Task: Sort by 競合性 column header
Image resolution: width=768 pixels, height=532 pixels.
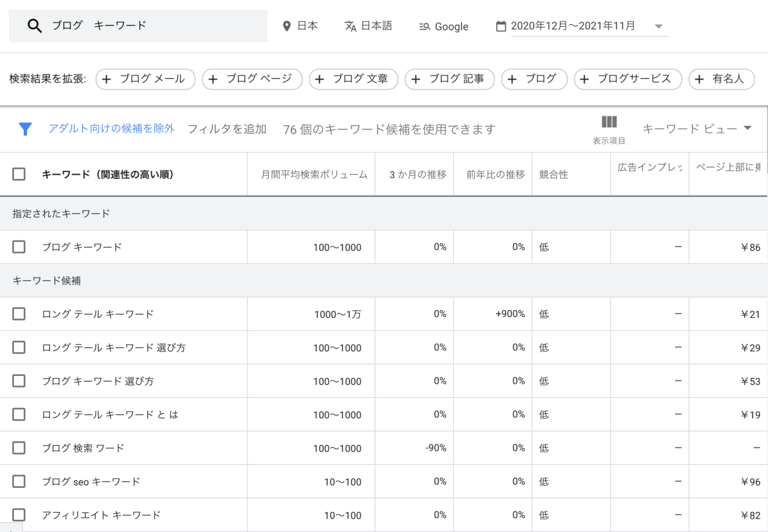Action: (x=554, y=175)
